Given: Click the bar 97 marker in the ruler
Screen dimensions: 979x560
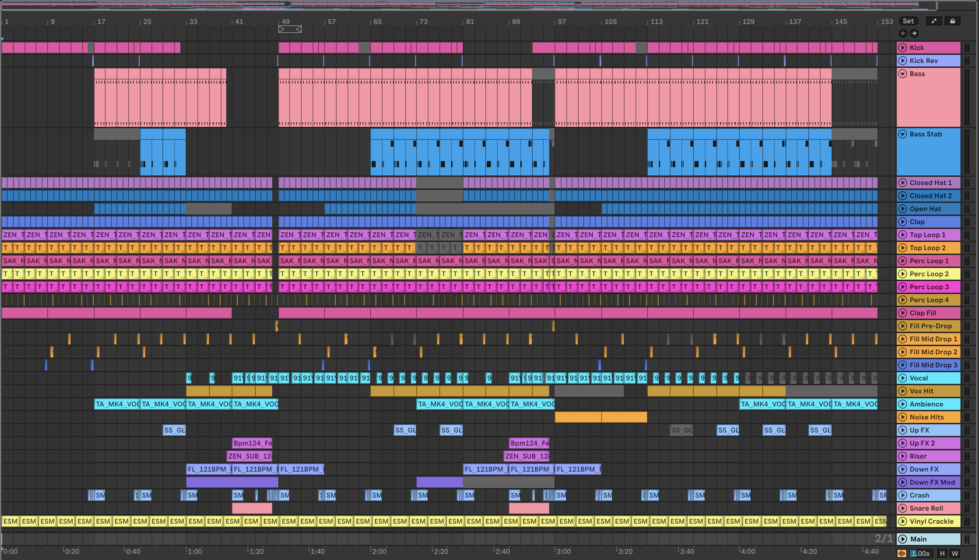Looking at the screenshot, I should click(x=561, y=22).
